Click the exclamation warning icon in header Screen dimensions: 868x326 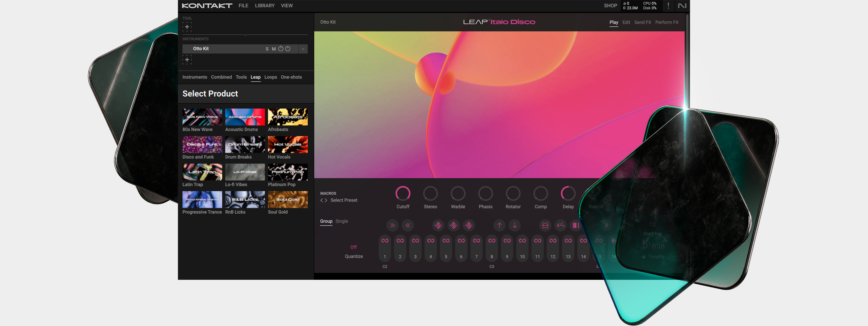pyautogui.click(x=668, y=6)
